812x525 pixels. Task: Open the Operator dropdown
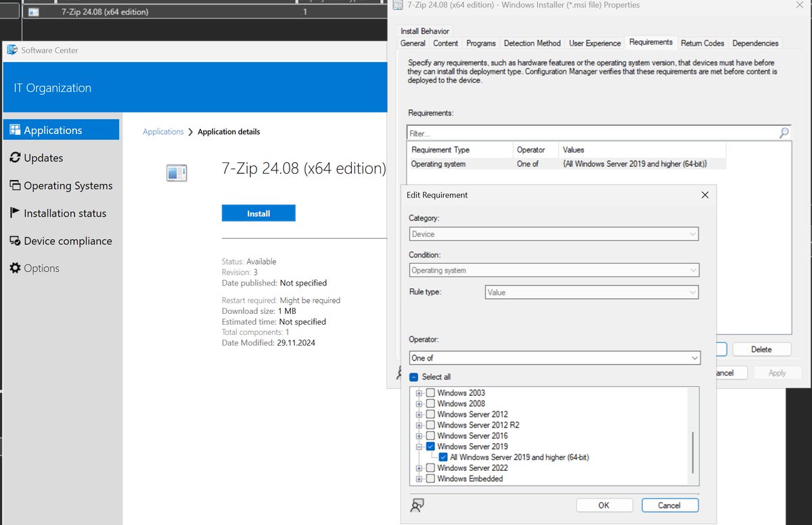pyautogui.click(x=555, y=358)
